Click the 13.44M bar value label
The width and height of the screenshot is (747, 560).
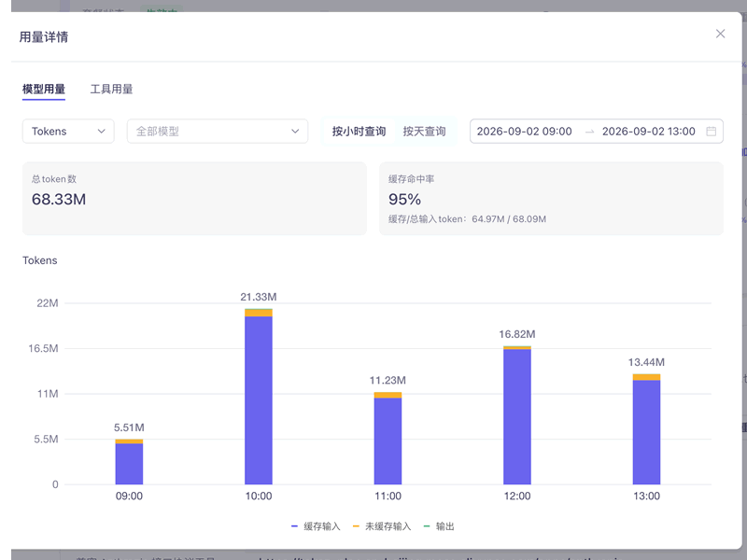(x=646, y=362)
